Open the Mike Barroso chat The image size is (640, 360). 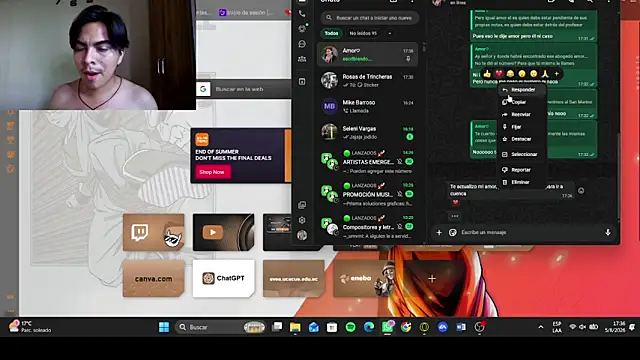click(x=368, y=107)
